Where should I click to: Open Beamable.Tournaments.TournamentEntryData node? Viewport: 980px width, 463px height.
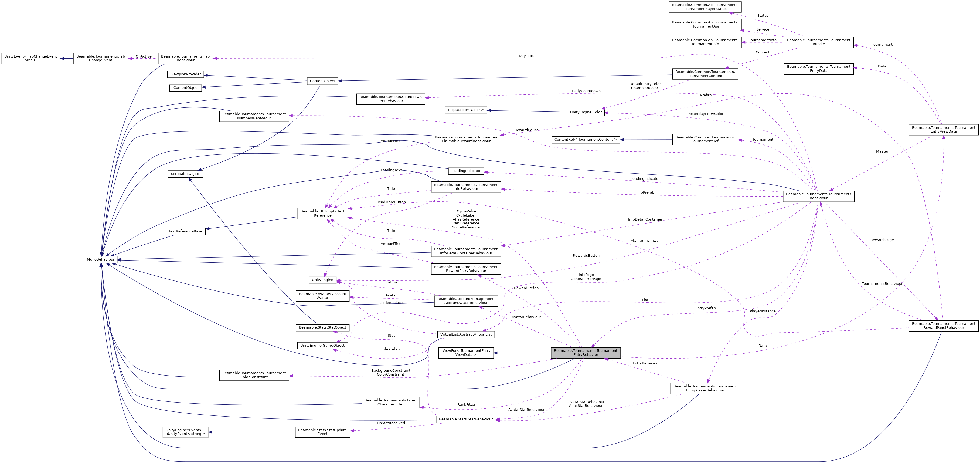[x=818, y=69]
